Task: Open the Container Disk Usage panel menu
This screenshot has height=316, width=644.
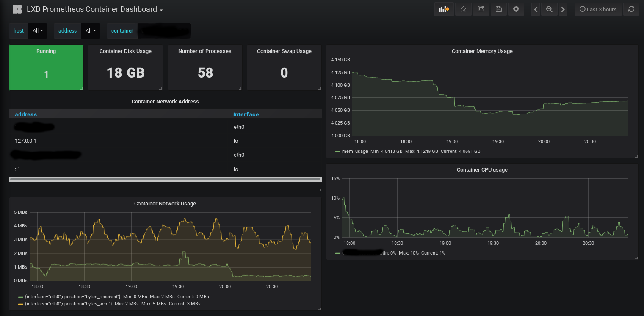Action: 125,51
